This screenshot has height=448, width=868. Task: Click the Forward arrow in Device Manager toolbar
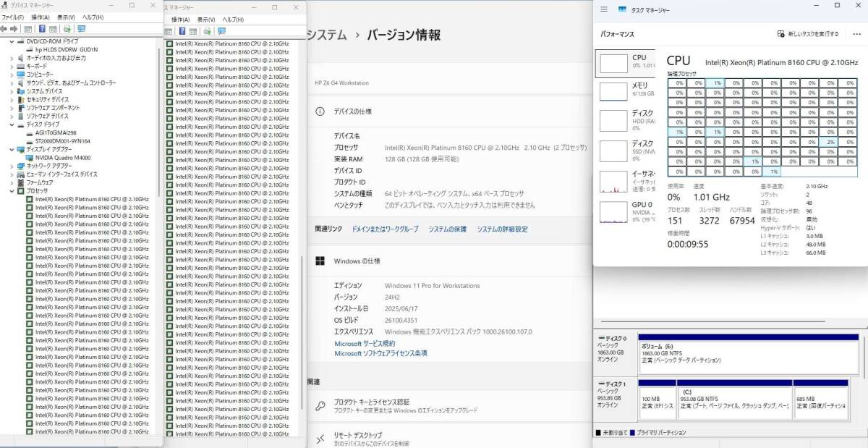tap(14, 29)
